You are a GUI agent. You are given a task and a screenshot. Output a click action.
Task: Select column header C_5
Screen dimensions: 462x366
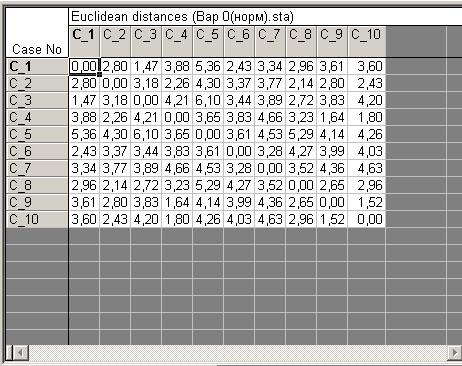pos(208,41)
